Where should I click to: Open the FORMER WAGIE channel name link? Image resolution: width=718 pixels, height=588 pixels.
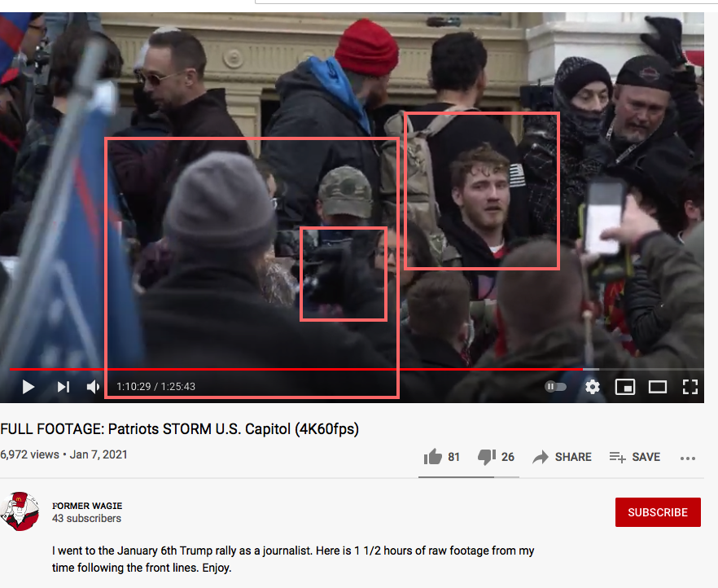(87, 506)
